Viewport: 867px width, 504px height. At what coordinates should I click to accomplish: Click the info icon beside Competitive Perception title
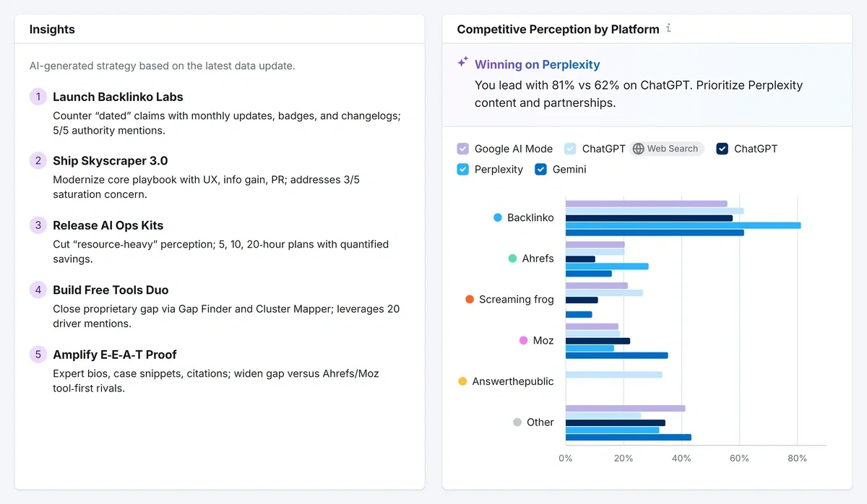pyautogui.click(x=668, y=27)
